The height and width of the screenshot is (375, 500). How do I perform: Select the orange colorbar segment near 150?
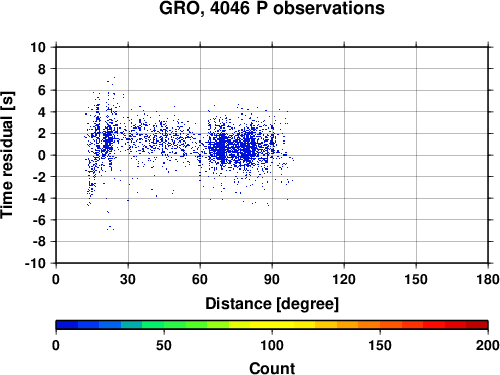(x=369, y=325)
